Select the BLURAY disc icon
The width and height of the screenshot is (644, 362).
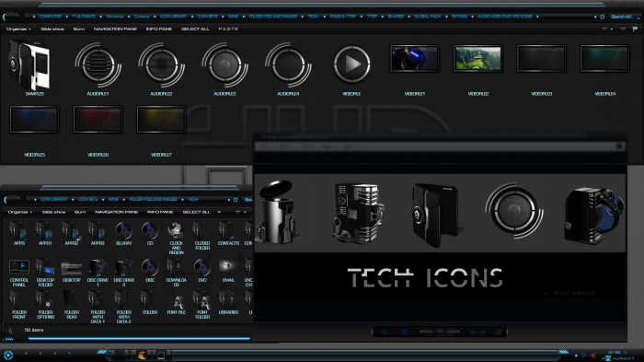coord(123,230)
